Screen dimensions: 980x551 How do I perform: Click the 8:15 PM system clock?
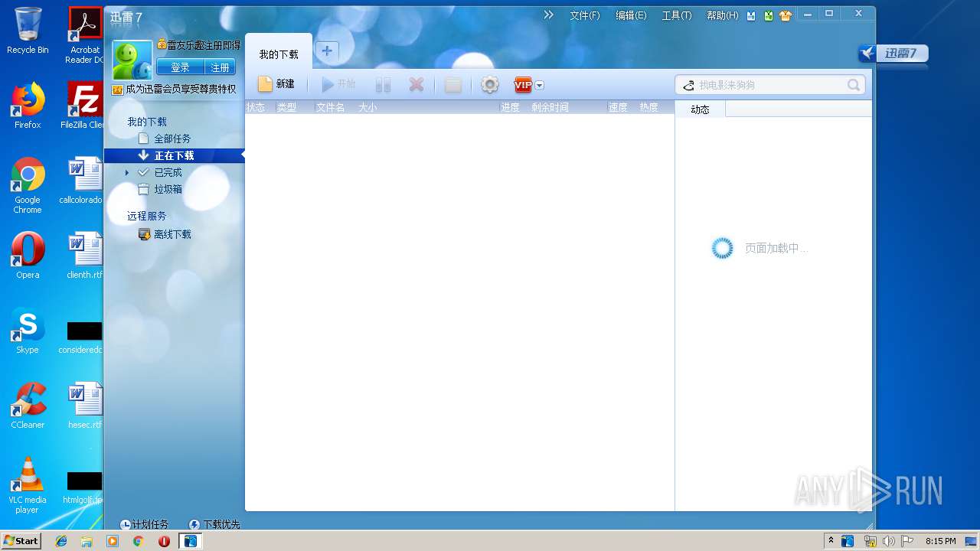(x=940, y=541)
